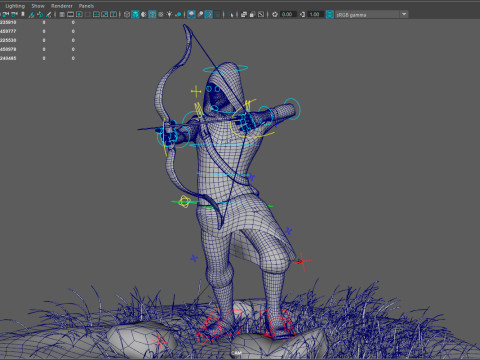Toggle Multisample Anti-aliasing
Viewport: 480px width, 360px height.
click(x=209, y=14)
